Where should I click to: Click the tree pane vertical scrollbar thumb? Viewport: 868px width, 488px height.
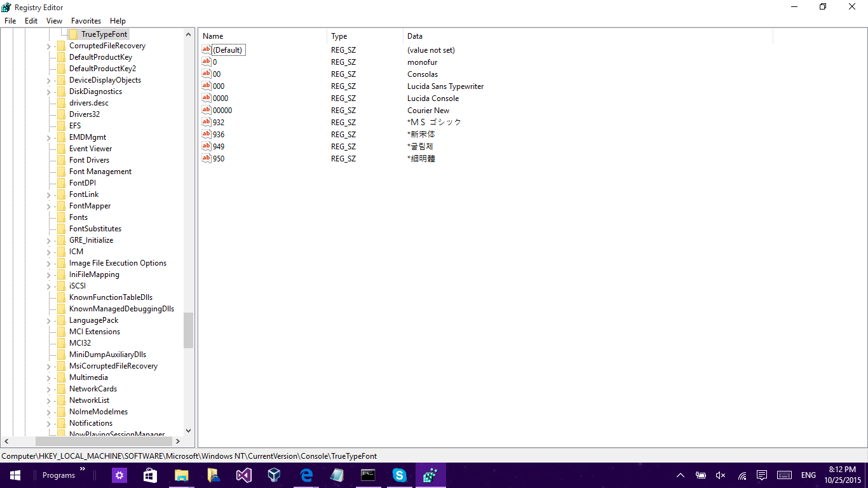188,330
